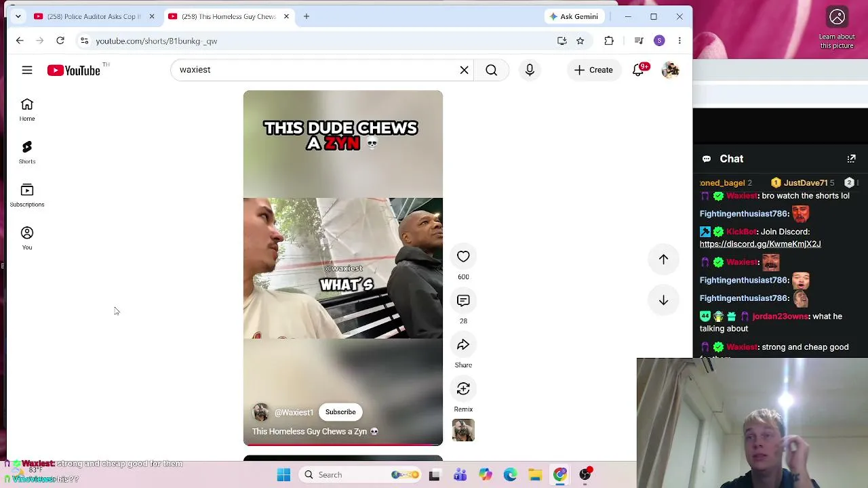Open the short's sound thumbnail

pos(463,430)
